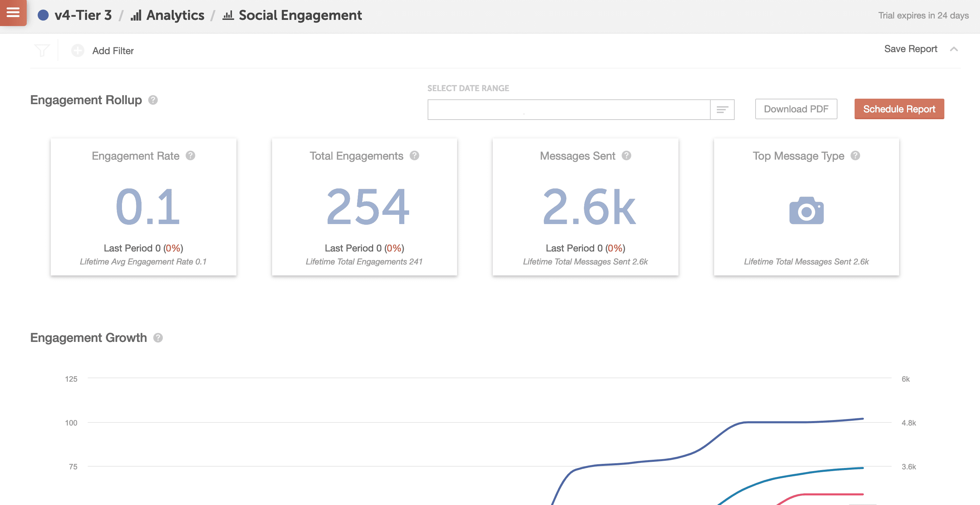Click the Download PDF button

(796, 109)
